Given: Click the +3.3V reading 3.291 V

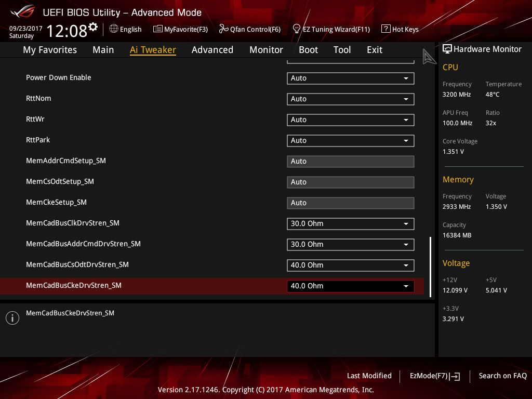Looking at the screenshot, I should [453, 319].
